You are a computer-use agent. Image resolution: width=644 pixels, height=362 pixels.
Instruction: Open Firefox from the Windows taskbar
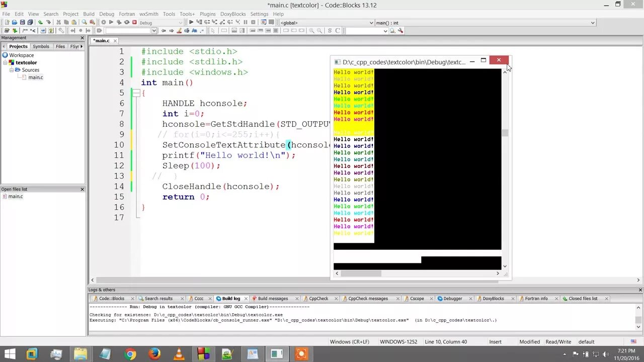click(154, 354)
